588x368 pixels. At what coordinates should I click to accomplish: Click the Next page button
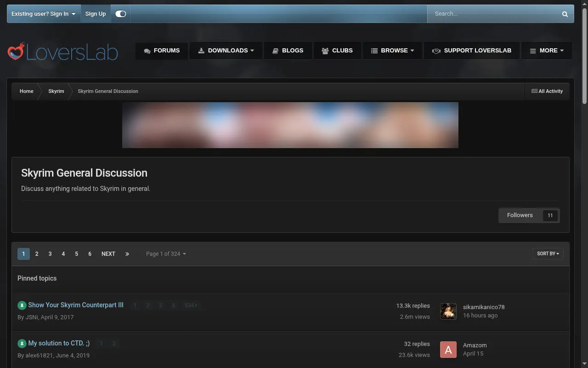(108, 254)
